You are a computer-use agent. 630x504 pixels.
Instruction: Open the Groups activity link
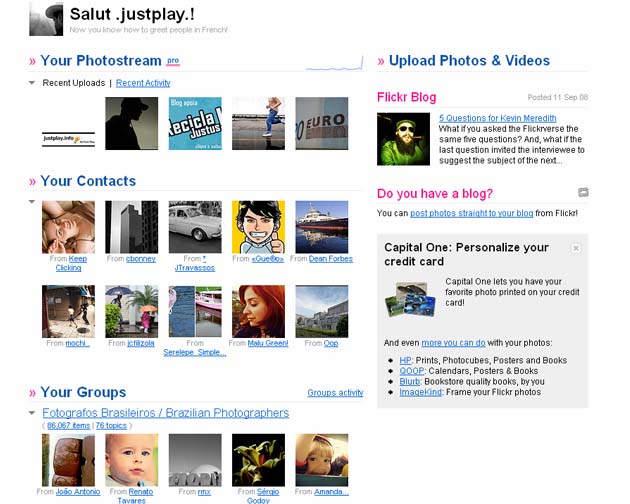click(x=335, y=393)
